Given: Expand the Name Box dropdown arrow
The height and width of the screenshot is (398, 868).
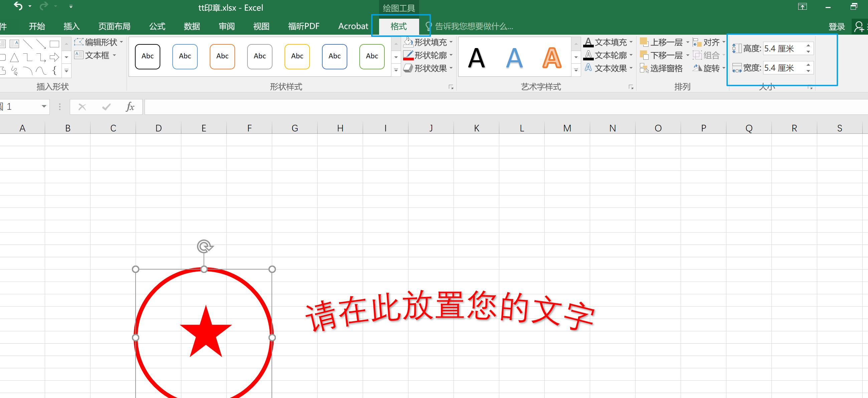Looking at the screenshot, I should (x=44, y=106).
